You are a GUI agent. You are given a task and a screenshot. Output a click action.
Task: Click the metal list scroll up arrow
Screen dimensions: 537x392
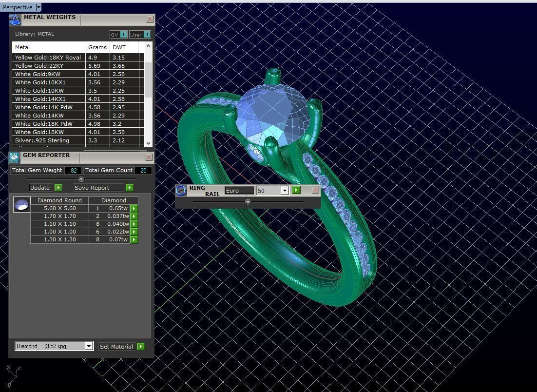point(148,46)
